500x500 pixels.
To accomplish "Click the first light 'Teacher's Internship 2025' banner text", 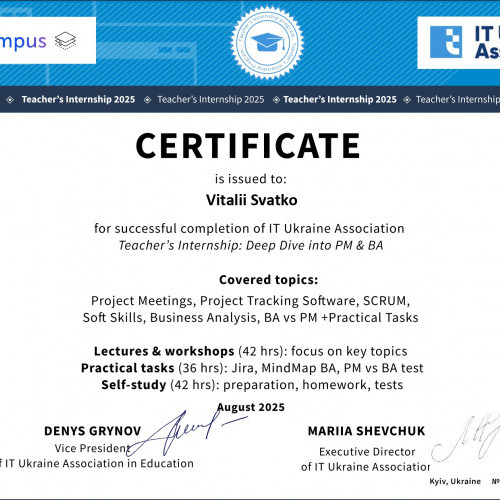I will tap(211, 99).
